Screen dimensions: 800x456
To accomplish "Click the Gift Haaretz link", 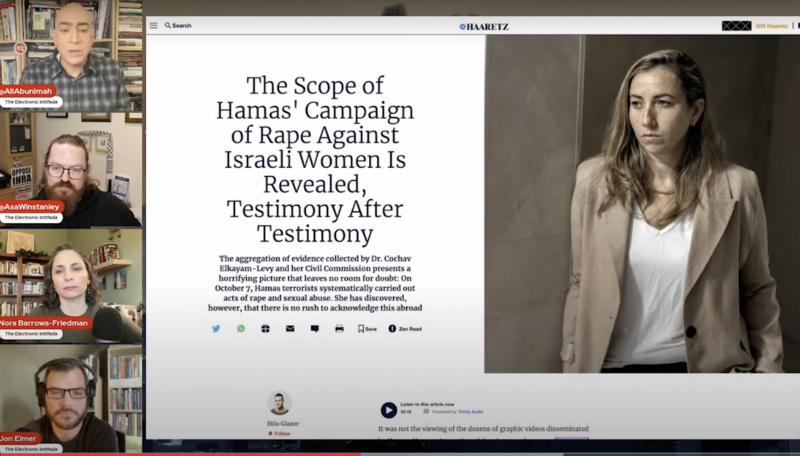I will point(767,26).
